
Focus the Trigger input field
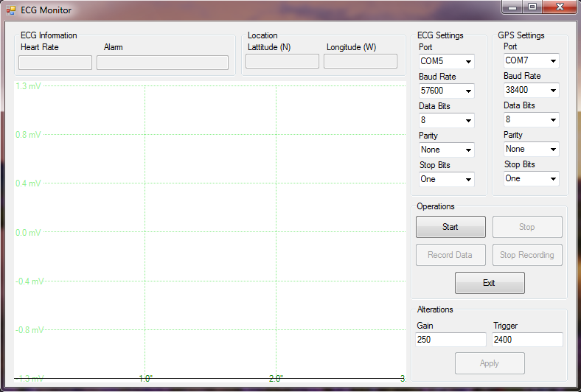click(x=527, y=340)
